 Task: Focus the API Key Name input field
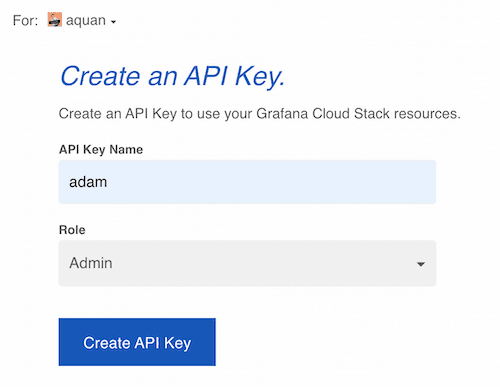tap(247, 182)
